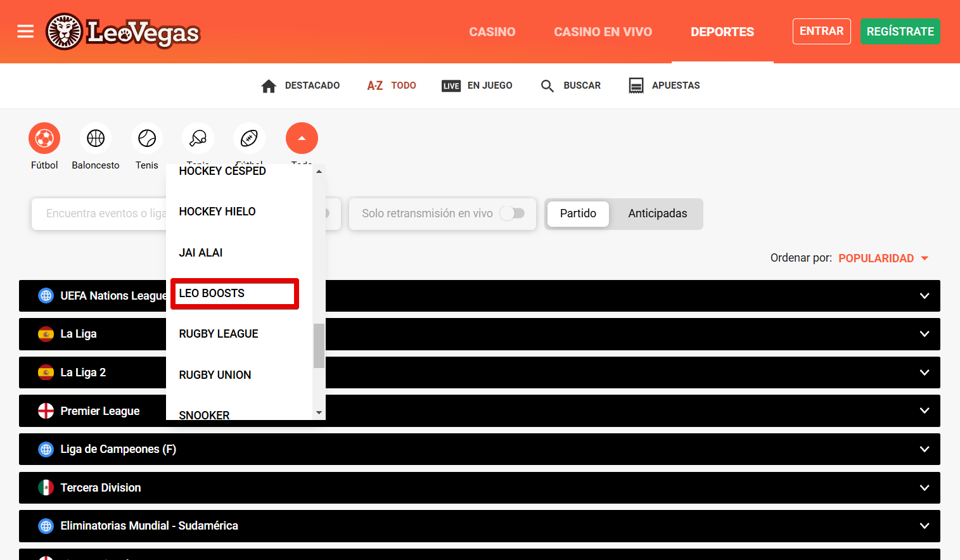Click the Liga de Campeones globe icon
The width and height of the screenshot is (960, 560).
[x=46, y=449]
